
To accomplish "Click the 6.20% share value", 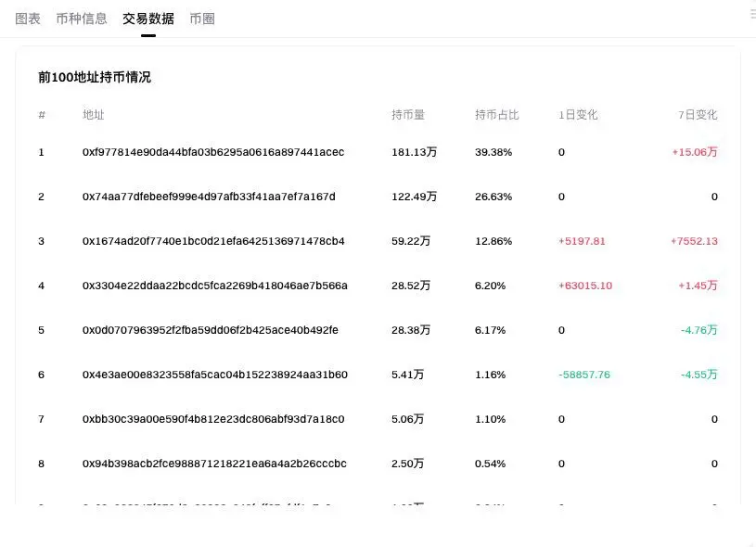I will (x=491, y=286).
